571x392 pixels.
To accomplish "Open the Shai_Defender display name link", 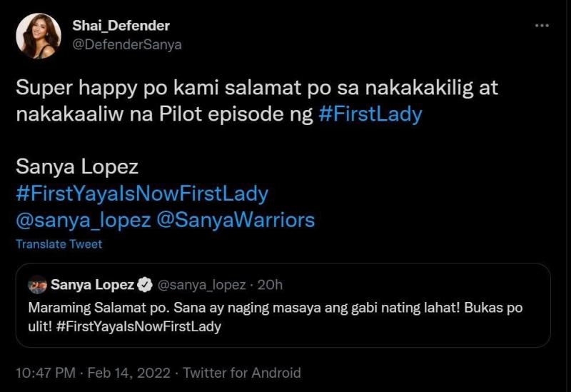I will coord(119,26).
